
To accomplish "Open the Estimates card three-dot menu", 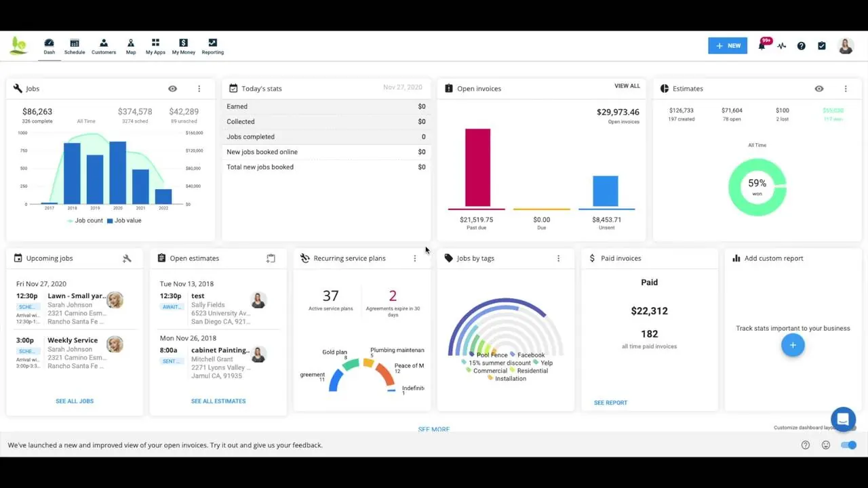I will point(846,89).
